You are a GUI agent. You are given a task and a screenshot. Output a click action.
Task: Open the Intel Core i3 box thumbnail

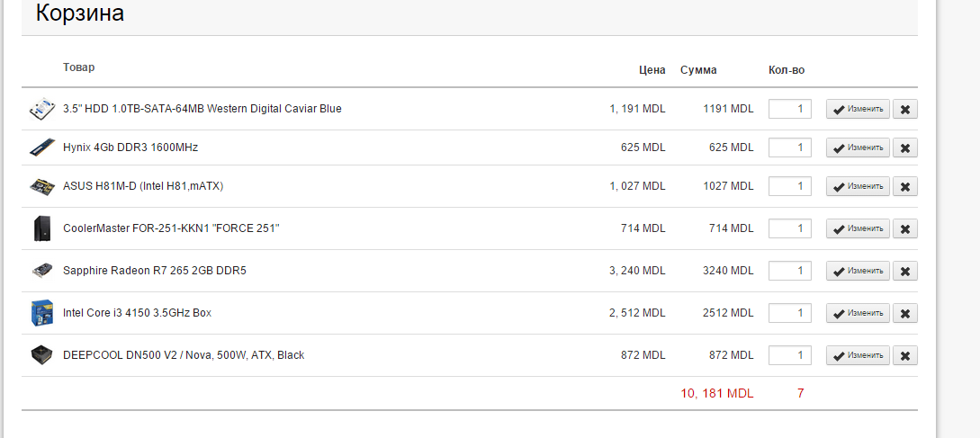pyautogui.click(x=42, y=313)
